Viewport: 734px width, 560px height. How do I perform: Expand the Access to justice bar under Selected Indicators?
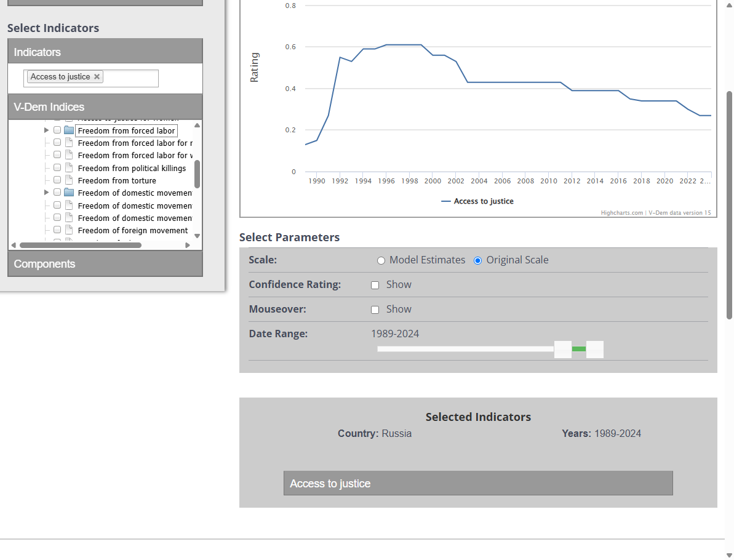point(478,483)
